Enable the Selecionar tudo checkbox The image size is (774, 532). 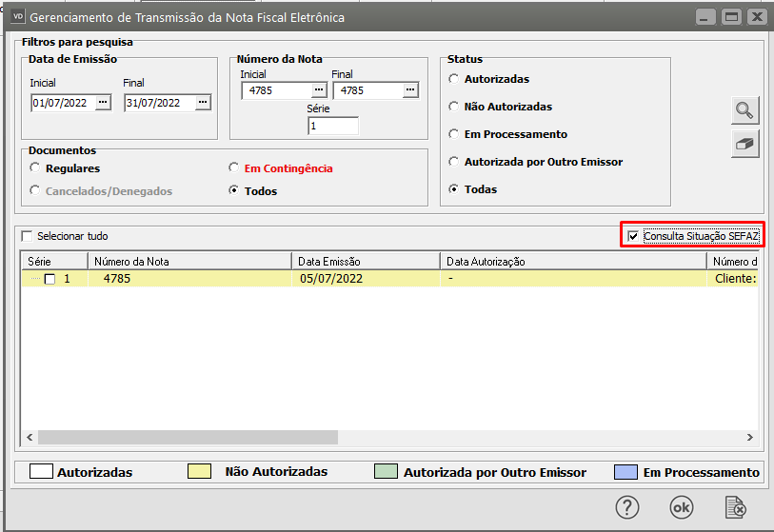tap(27, 236)
